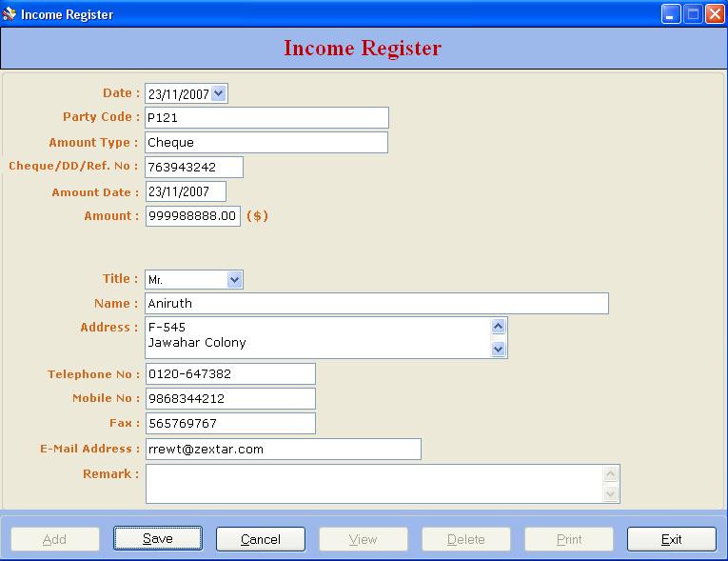The height and width of the screenshot is (561, 728).
Task: Click the disabled Print button
Action: pos(569,539)
